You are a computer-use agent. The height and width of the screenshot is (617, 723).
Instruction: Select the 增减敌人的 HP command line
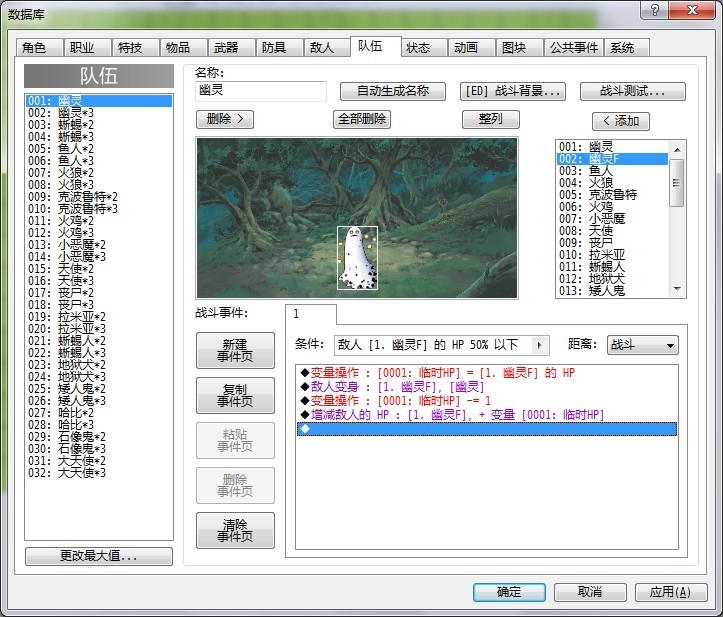(487, 415)
